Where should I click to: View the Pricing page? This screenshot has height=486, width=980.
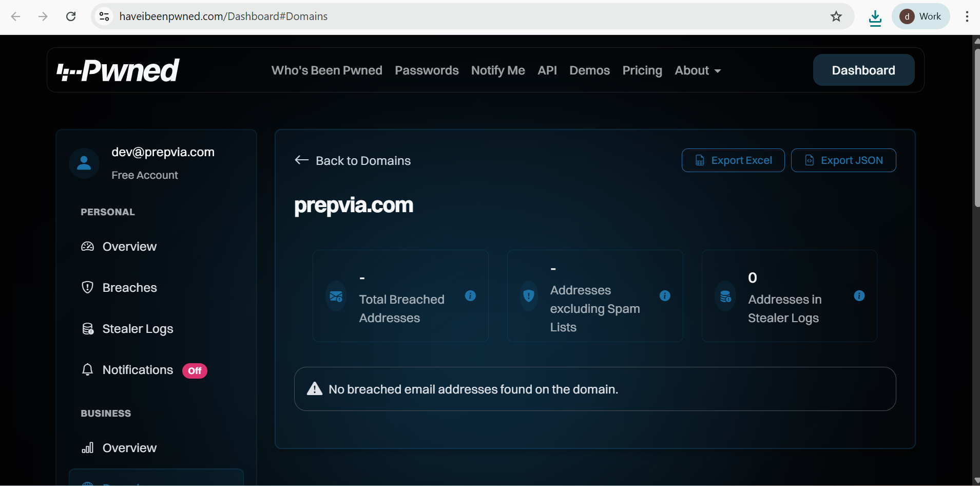click(642, 70)
